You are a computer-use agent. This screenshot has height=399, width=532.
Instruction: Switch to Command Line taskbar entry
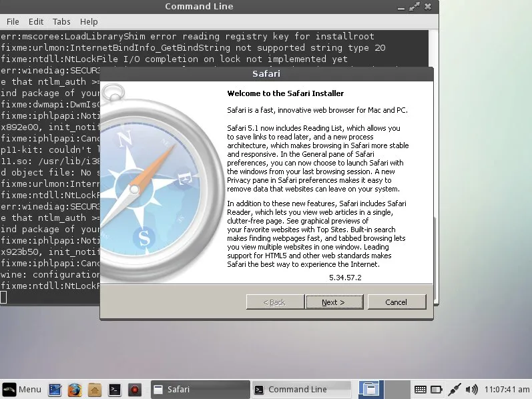300,389
